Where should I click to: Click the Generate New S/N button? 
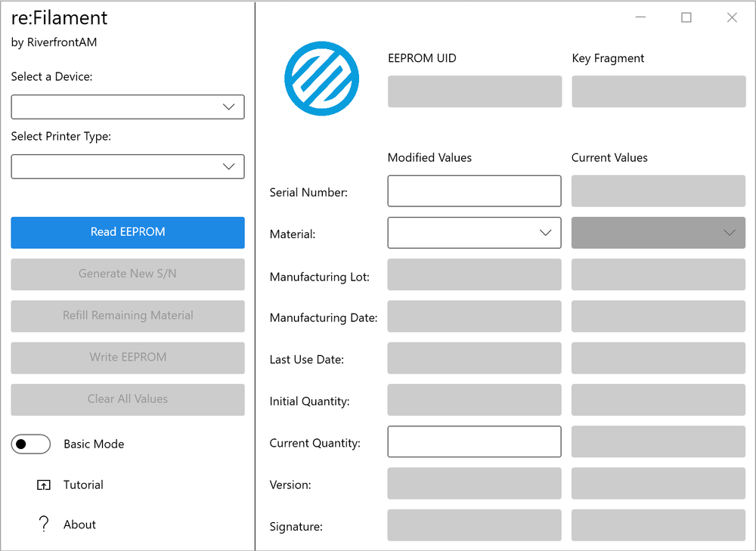click(x=128, y=274)
